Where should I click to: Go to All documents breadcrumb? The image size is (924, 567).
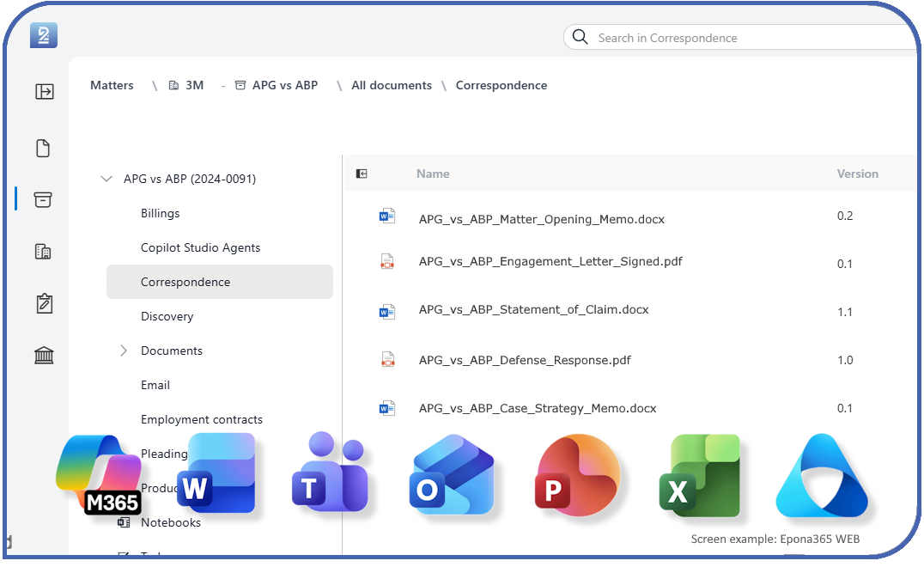pos(392,85)
